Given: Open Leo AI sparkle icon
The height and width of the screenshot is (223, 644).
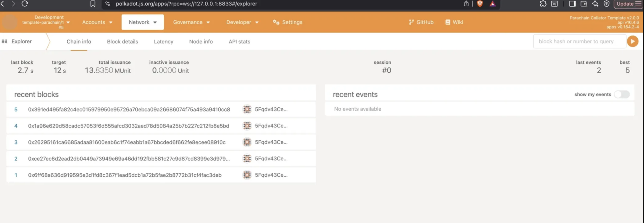Looking at the screenshot, I should point(595,4).
